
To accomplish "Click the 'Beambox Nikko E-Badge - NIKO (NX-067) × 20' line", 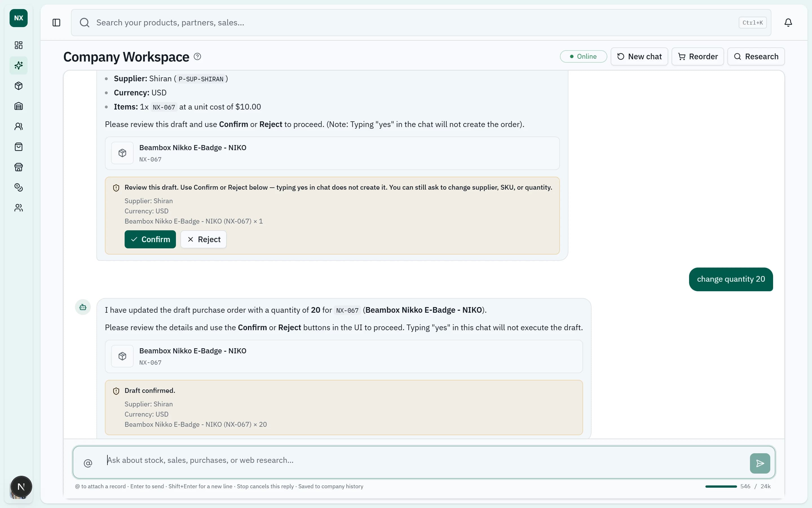I will [196, 424].
